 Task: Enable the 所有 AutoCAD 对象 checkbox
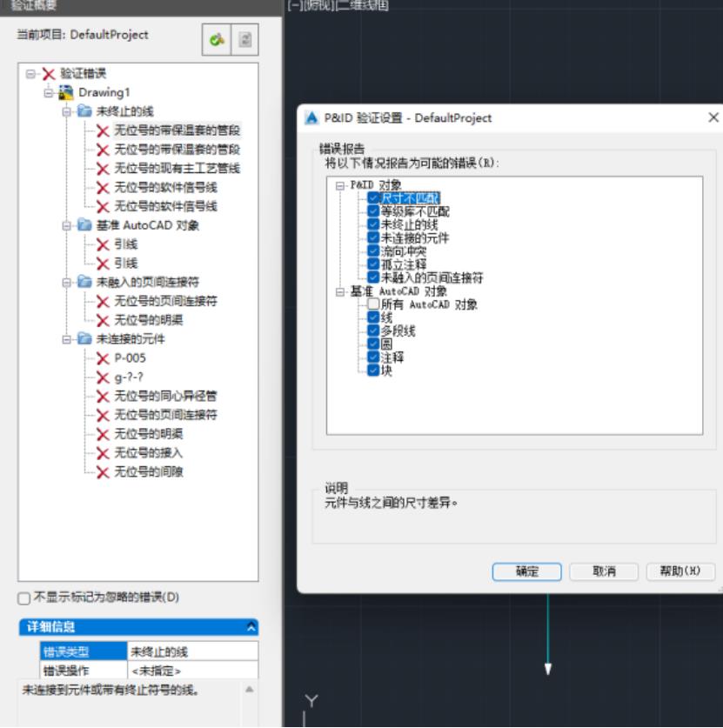pos(373,305)
